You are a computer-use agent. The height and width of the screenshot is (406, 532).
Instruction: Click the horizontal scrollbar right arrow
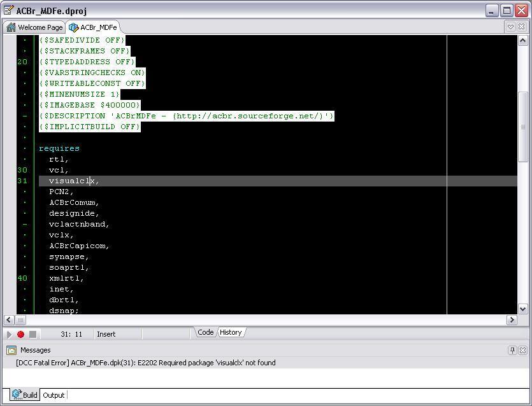(x=512, y=320)
